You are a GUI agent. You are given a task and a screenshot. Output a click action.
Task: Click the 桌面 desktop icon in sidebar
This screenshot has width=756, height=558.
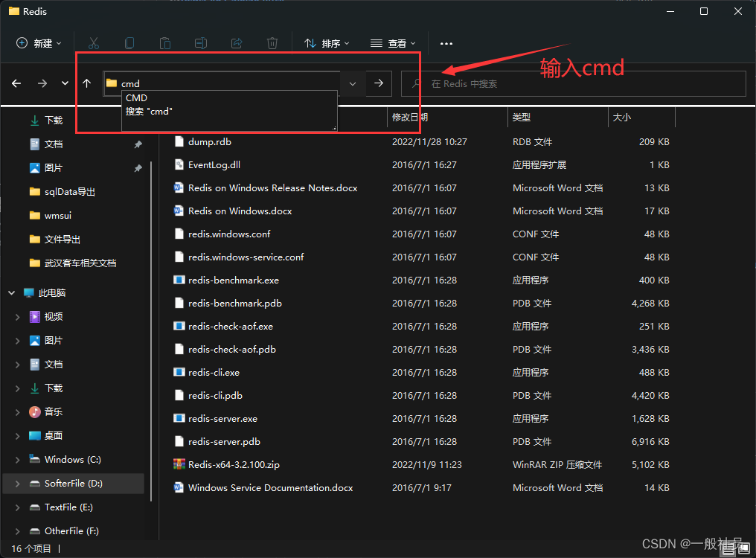point(35,435)
